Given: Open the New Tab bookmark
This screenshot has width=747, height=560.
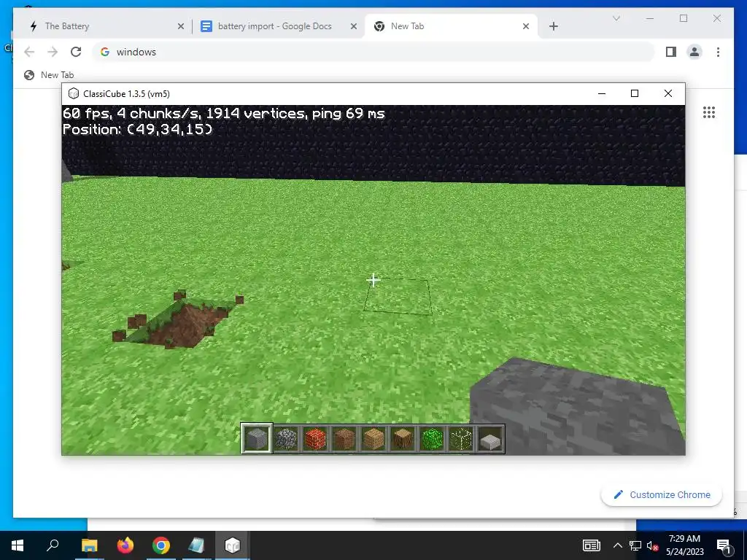Looking at the screenshot, I should pos(49,75).
